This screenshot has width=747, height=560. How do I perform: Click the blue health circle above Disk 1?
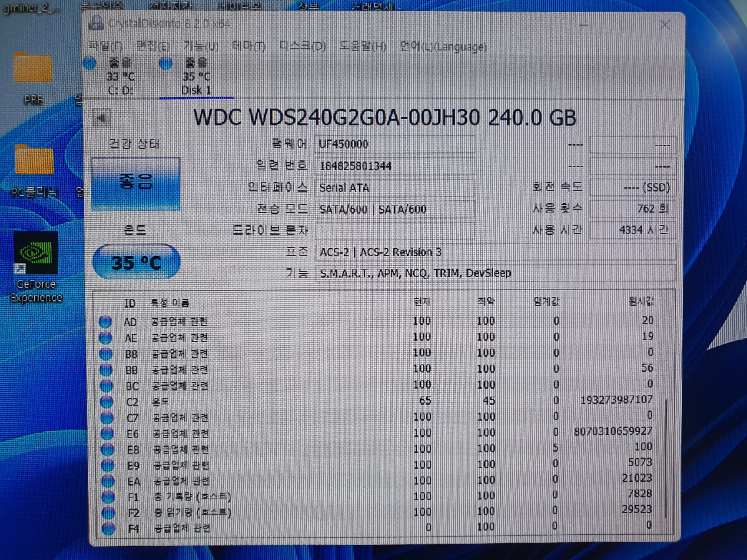165,63
